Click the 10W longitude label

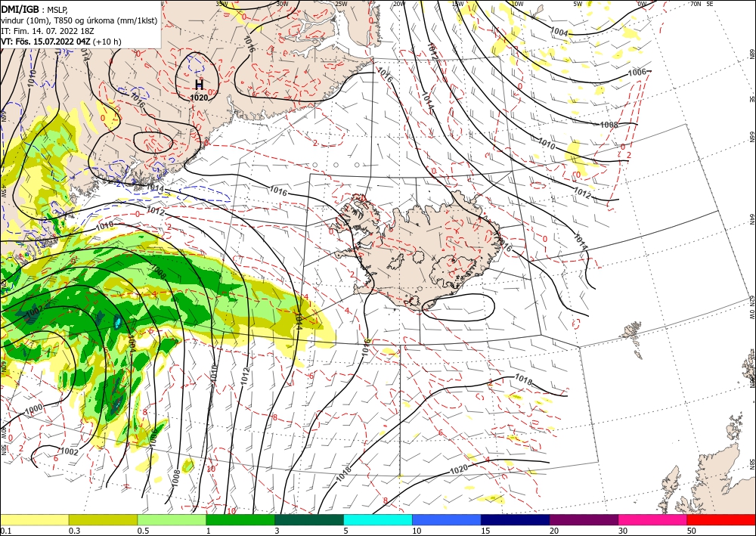(x=517, y=4)
